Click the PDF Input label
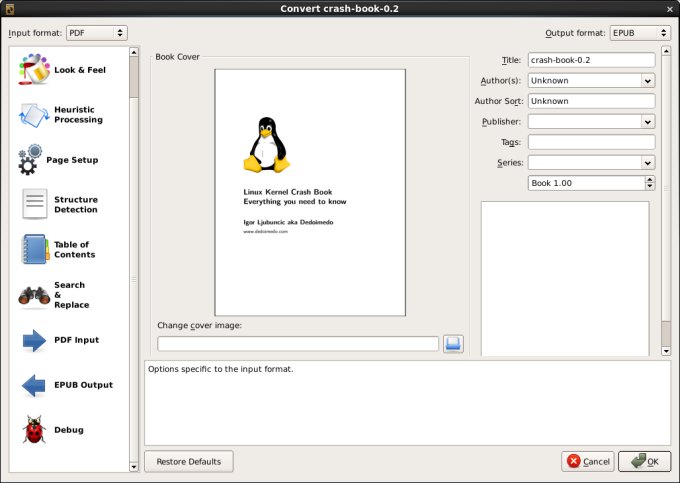The height and width of the screenshot is (483, 680). (76, 340)
